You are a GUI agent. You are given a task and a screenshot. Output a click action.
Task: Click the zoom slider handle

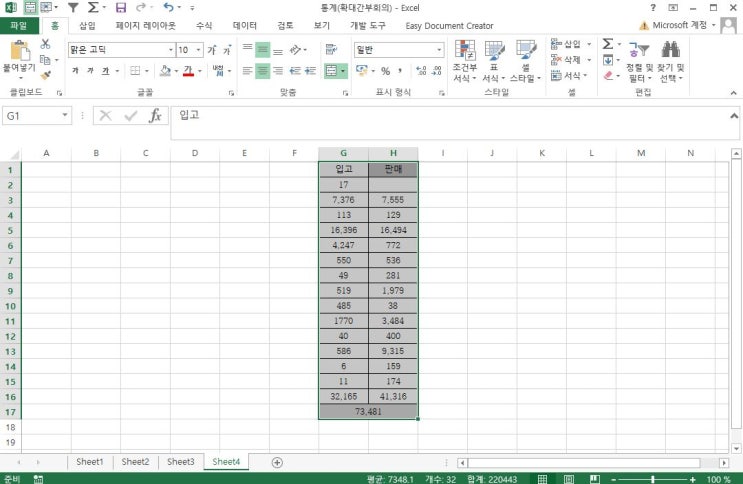pos(653,479)
